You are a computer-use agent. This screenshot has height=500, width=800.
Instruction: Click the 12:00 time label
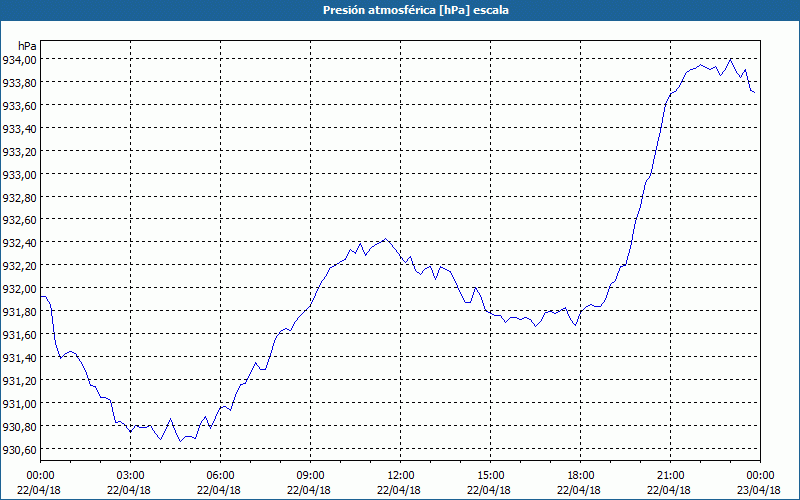[x=401, y=476]
